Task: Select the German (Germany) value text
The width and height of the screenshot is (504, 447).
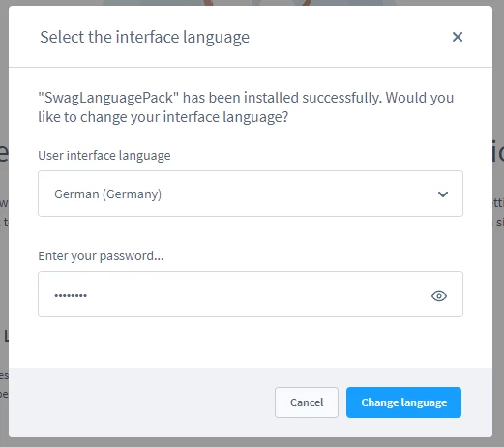Action: (107, 194)
